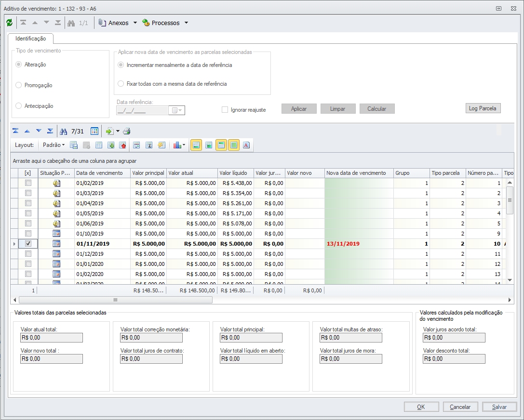This screenshot has width=524, height=420.
Task: Jump to last record in grid navigation
Action: [50, 131]
